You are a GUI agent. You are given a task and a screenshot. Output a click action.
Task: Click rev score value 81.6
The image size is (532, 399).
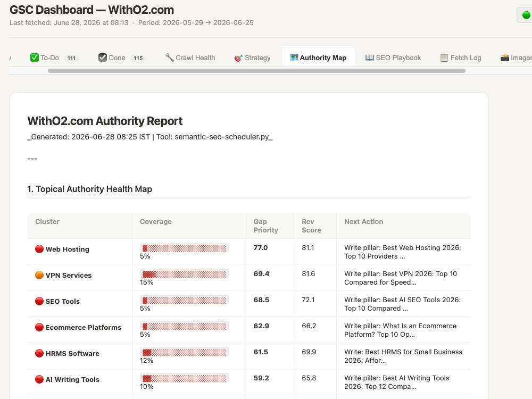click(308, 274)
